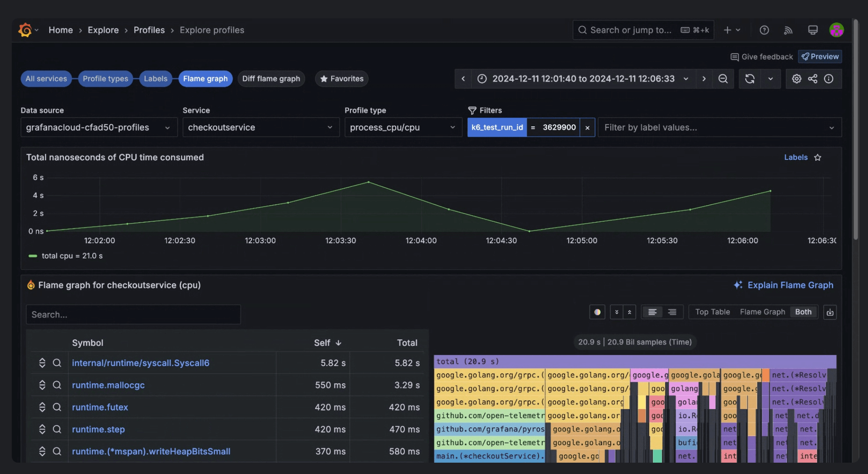Switch view mode to Both
The width and height of the screenshot is (868, 474).
803,312
